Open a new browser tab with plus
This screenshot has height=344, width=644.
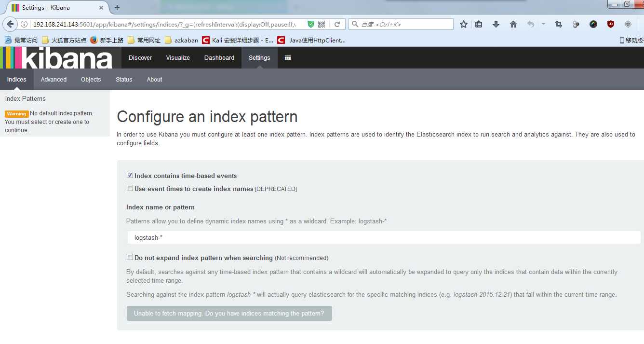[x=117, y=8]
